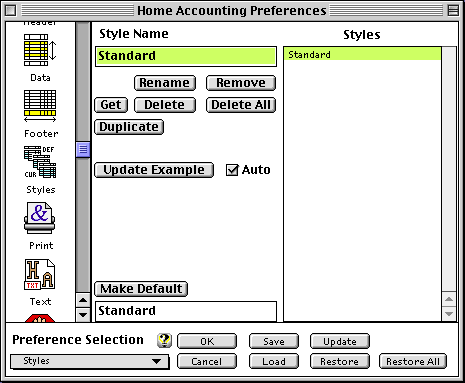Click the Remove button
The height and width of the screenshot is (383, 465).
pyautogui.click(x=241, y=83)
